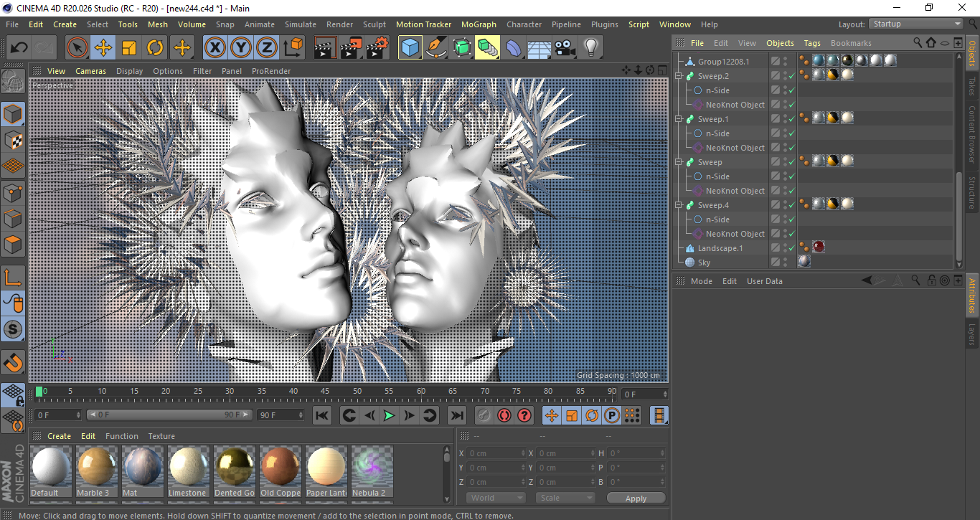Open the viewport Display menu
The width and height of the screenshot is (980, 520).
(129, 71)
